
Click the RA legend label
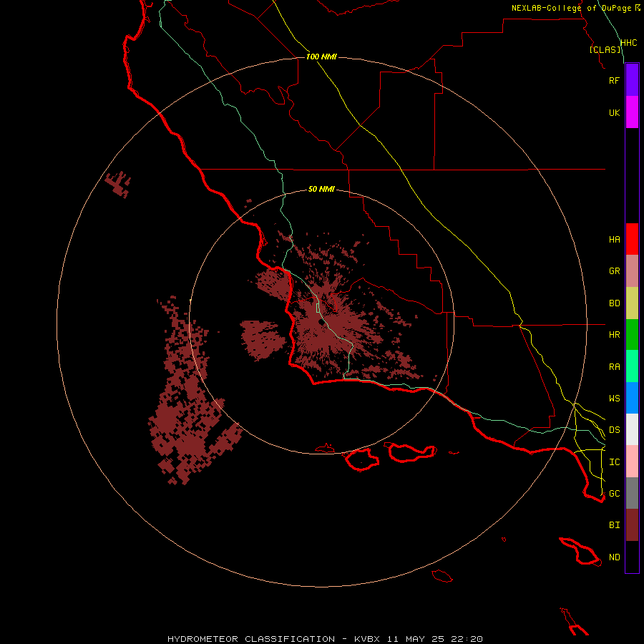click(614, 367)
